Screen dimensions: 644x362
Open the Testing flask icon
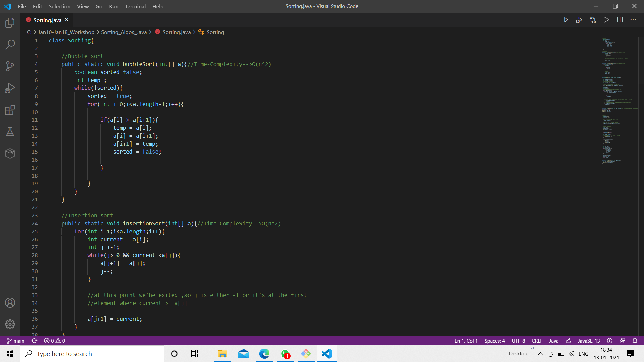10,132
